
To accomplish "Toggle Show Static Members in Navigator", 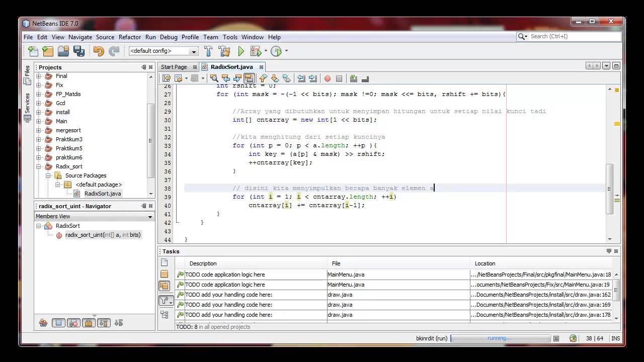I will point(73,323).
